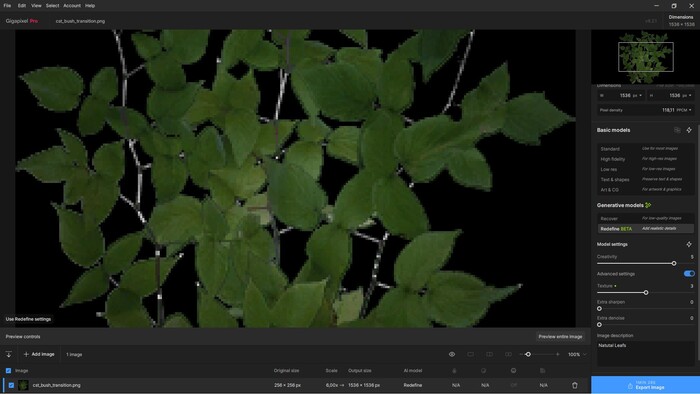Viewport: 700px width, 394px height.
Task: Click the navigator thumbnail preview
Action: pyautogui.click(x=646, y=57)
